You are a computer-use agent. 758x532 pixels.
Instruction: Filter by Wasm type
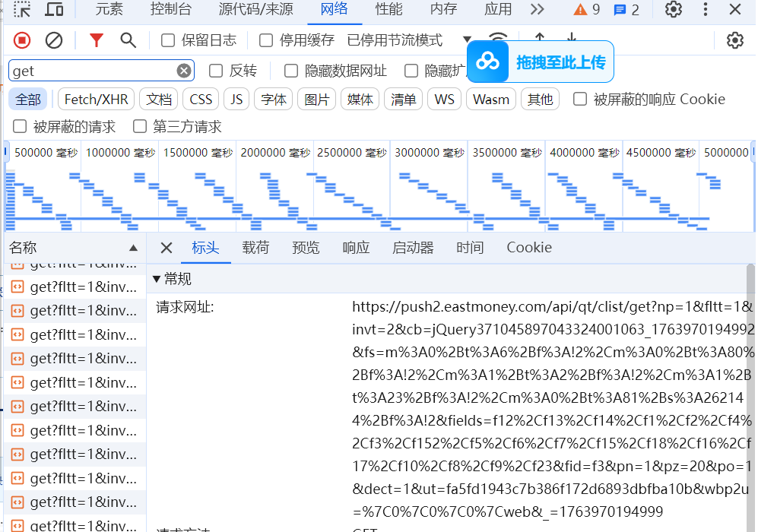point(491,99)
